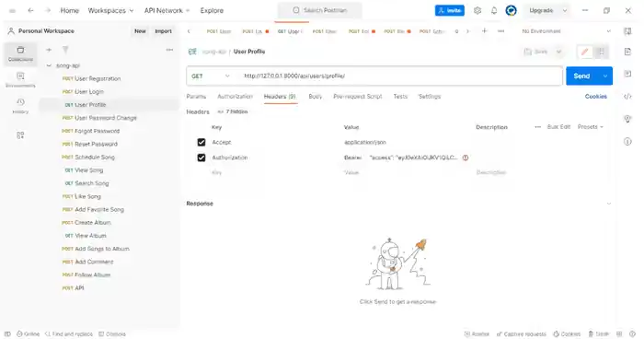644x339 pixels.
Task: Switch to the Settings tab
Action: (x=430, y=97)
